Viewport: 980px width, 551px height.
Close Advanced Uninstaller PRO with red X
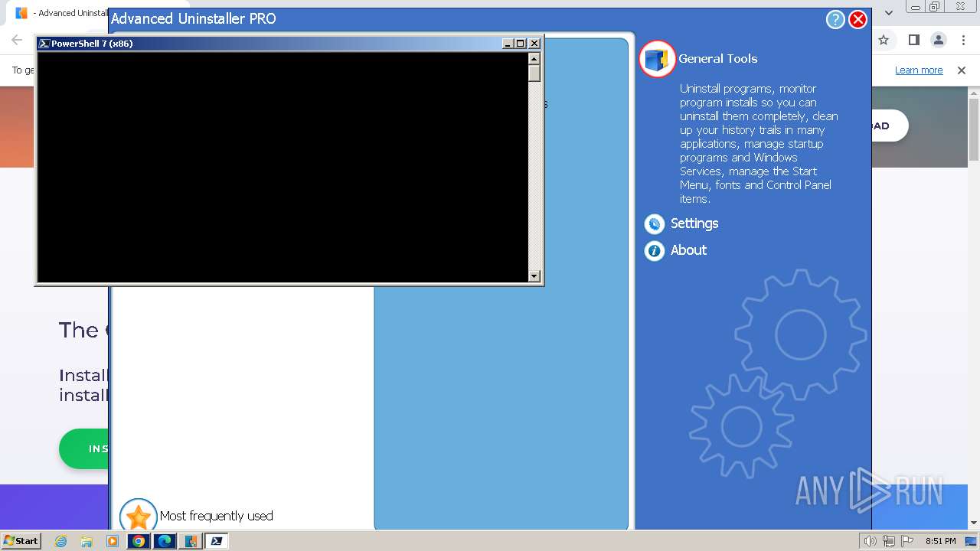858,20
